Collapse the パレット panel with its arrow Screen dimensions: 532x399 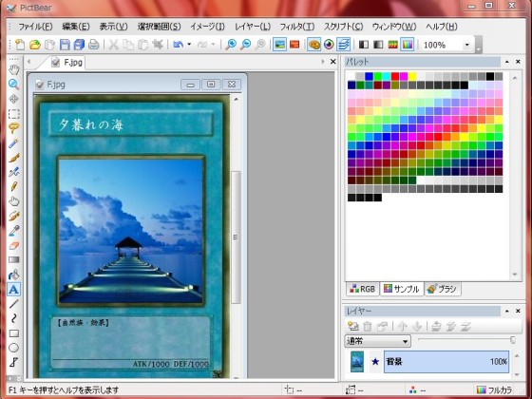pos(507,62)
